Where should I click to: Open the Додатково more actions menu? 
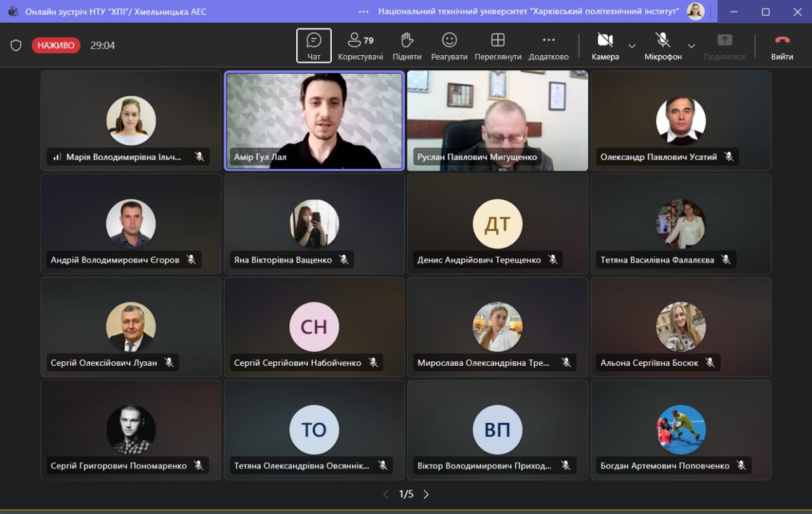(549, 46)
